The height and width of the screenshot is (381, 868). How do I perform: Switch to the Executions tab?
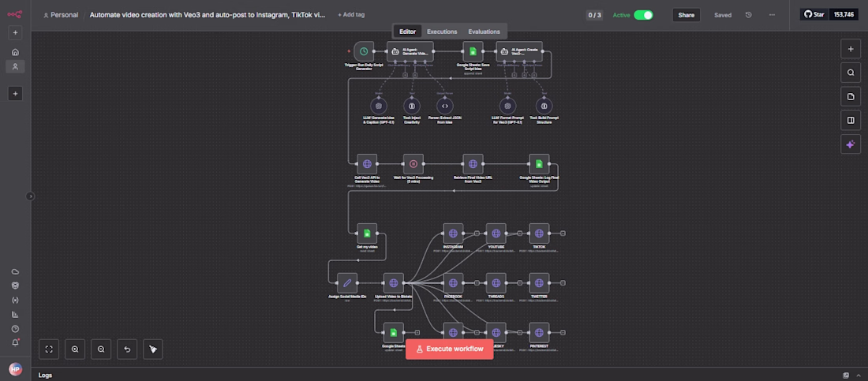coord(442,32)
